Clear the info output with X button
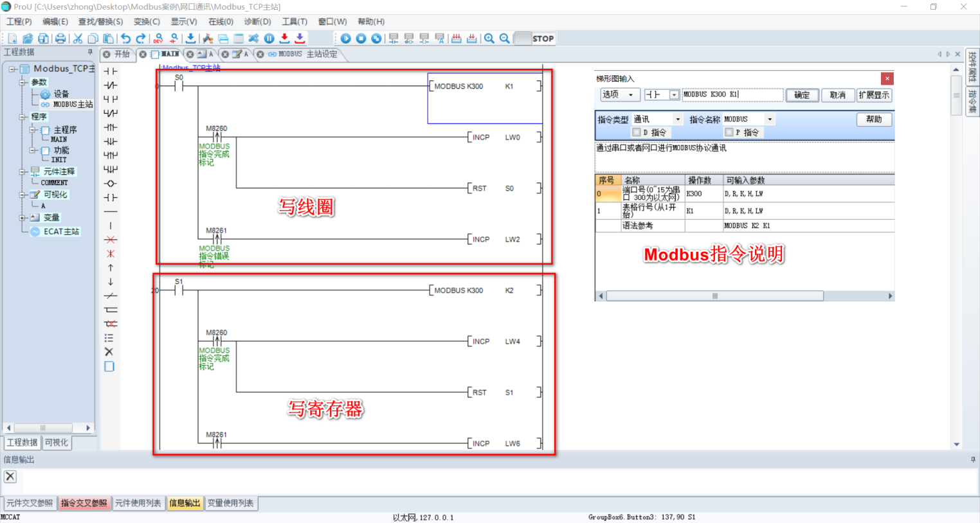 (10, 477)
